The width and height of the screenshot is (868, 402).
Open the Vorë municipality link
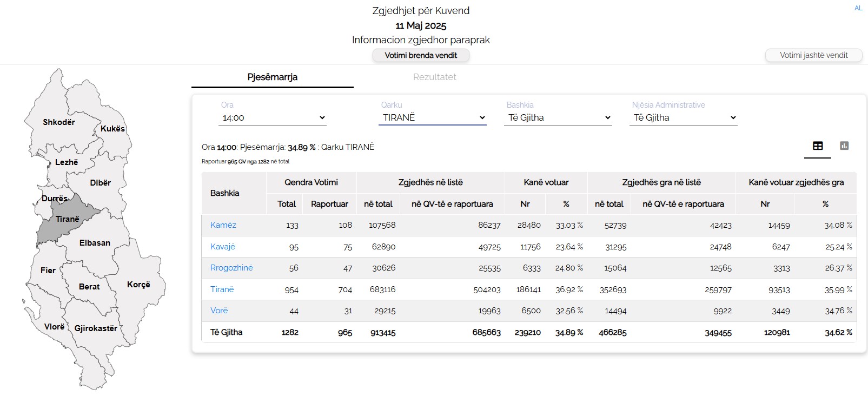(219, 311)
